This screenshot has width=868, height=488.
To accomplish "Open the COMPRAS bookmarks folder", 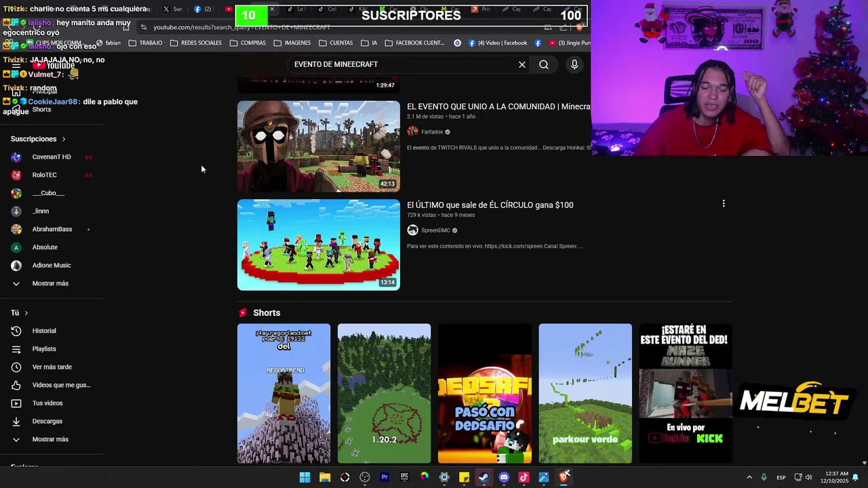I will pos(248,43).
